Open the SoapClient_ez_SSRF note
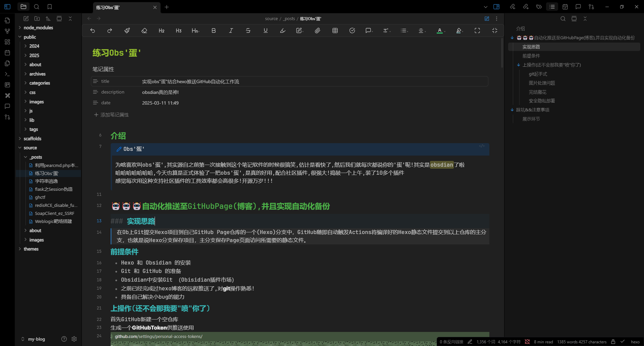 pyautogui.click(x=54, y=213)
